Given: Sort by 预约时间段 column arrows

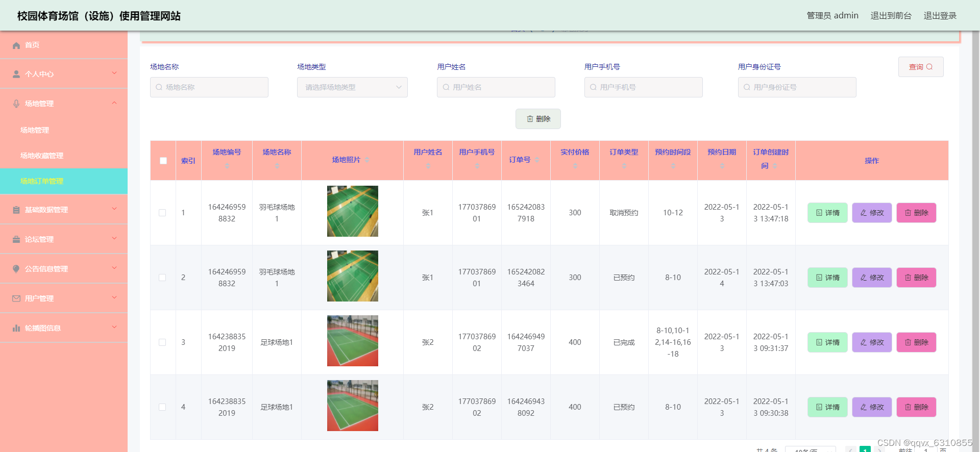Looking at the screenshot, I should [673, 166].
